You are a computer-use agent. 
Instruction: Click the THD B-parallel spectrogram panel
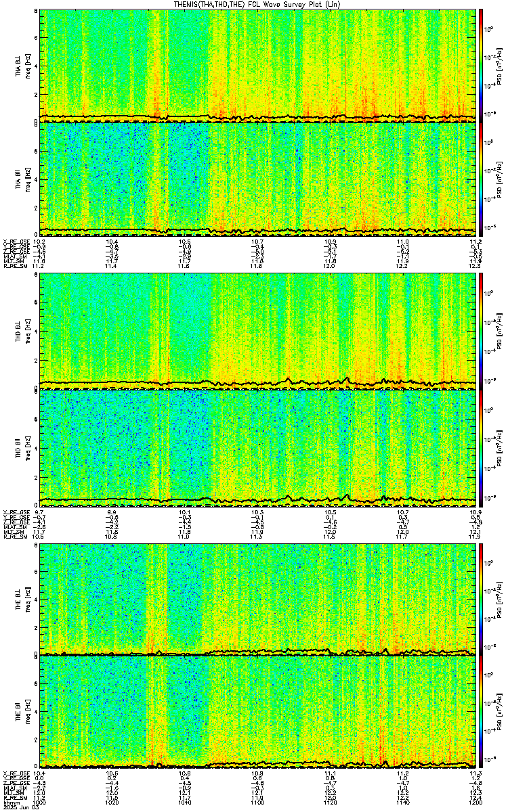pyautogui.click(x=259, y=447)
